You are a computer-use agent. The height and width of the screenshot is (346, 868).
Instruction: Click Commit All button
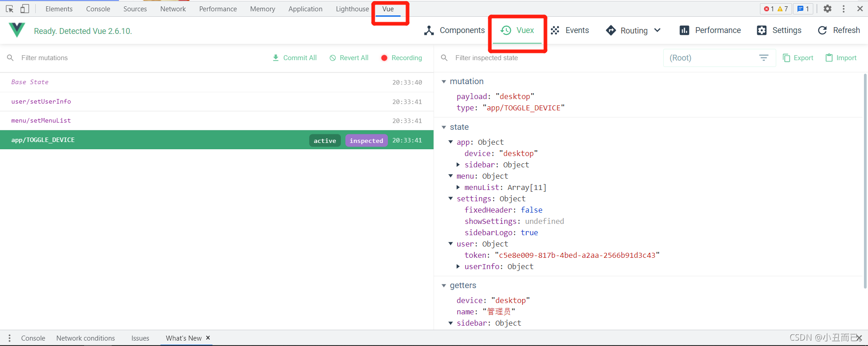294,58
